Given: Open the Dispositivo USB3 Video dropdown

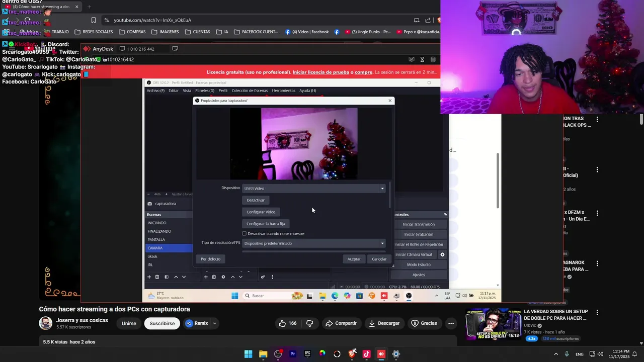Looking at the screenshot, I should pos(314,189).
